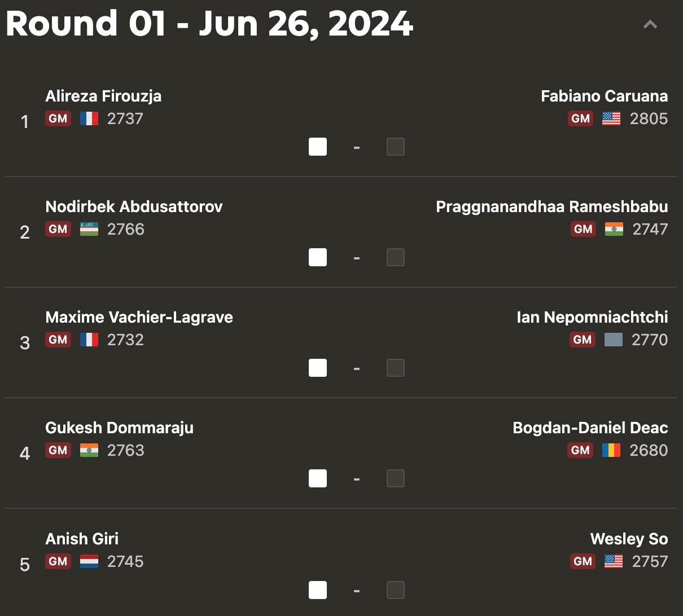Open Maxime Vachier-Lagrave's player profile

[x=139, y=317]
